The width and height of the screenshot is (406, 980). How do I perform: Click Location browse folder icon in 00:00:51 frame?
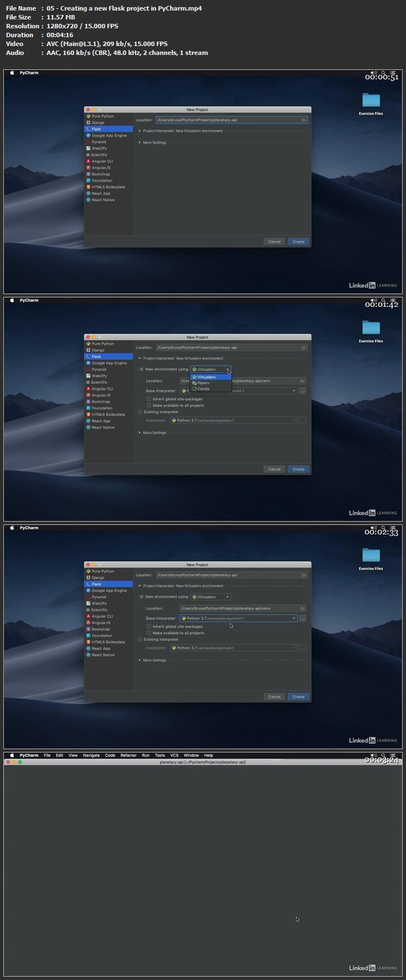(303, 120)
